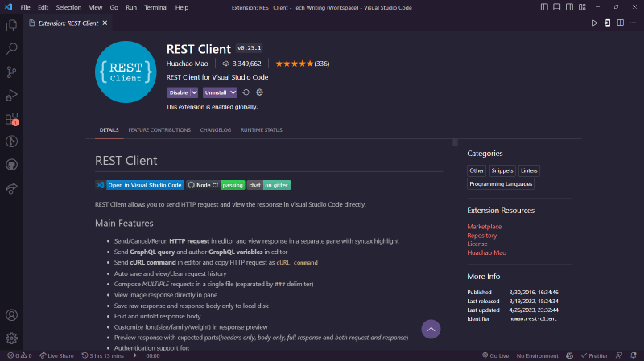The height and width of the screenshot is (361, 644).
Task: Close the Extension: REST Client tab
Action: click(x=105, y=23)
